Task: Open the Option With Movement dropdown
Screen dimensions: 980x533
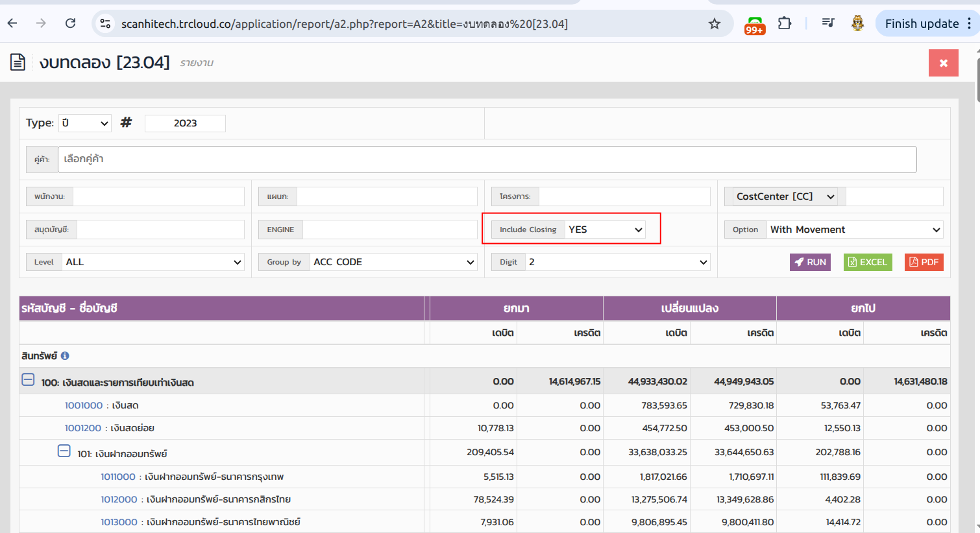Action: [x=855, y=230]
